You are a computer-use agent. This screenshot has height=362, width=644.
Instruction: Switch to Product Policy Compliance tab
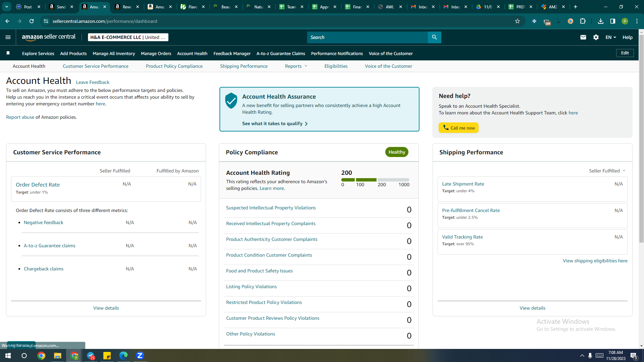[x=174, y=66]
